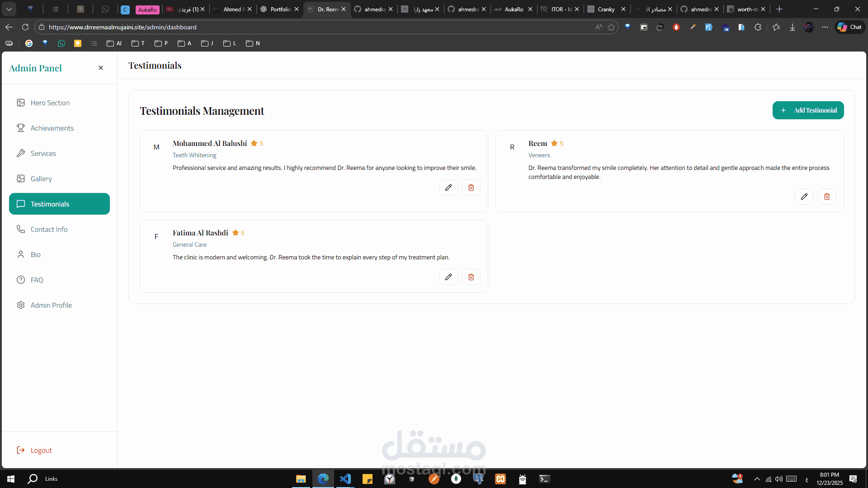Open the FAQ section
The height and width of the screenshot is (488, 868).
coord(37,280)
